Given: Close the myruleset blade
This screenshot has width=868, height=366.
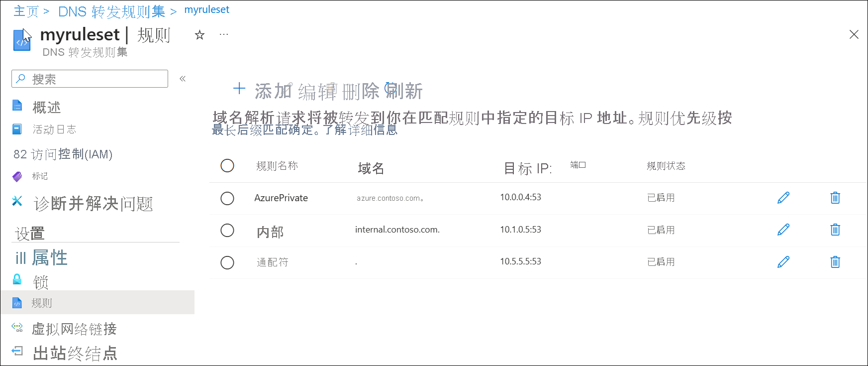Looking at the screenshot, I should pos(854,34).
